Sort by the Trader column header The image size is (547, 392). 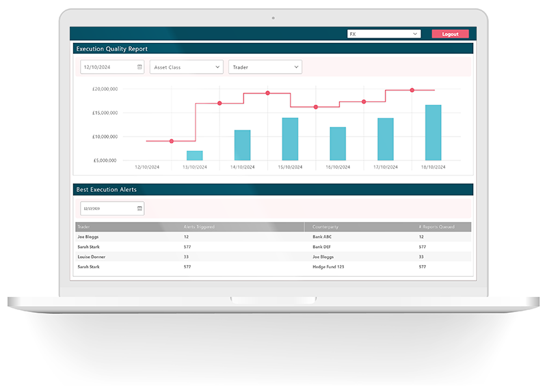coord(84,227)
